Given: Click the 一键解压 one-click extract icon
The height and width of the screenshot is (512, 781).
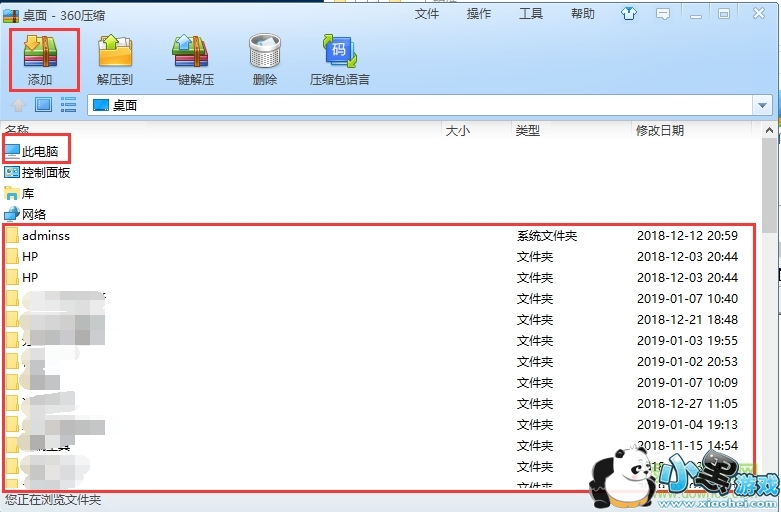Looking at the screenshot, I should (190, 51).
